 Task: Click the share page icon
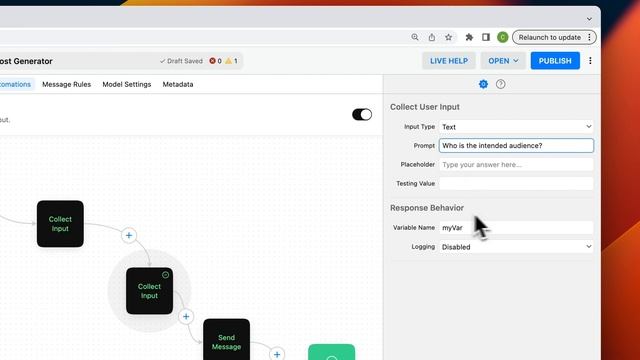click(431, 37)
